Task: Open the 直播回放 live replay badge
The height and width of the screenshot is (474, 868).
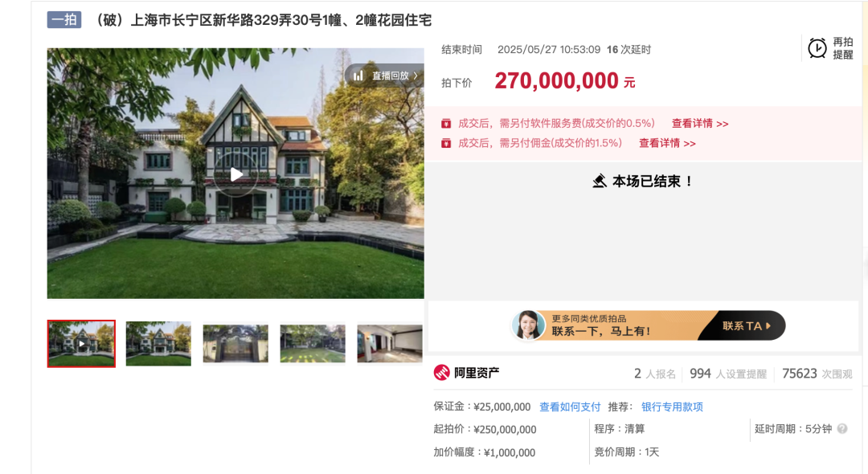Action: [x=385, y=76]
